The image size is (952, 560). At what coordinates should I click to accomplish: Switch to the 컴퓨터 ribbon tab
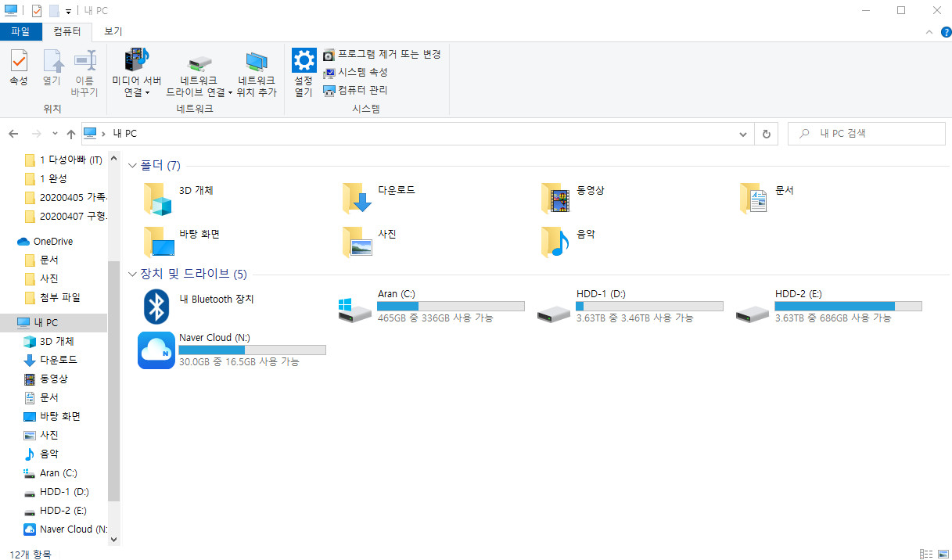click(66, 32)
